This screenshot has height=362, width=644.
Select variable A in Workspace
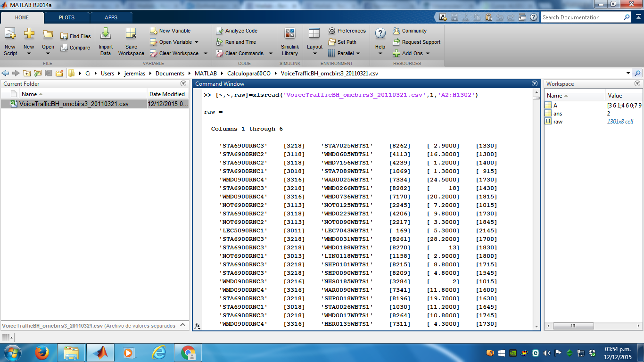tap(555, 106)
